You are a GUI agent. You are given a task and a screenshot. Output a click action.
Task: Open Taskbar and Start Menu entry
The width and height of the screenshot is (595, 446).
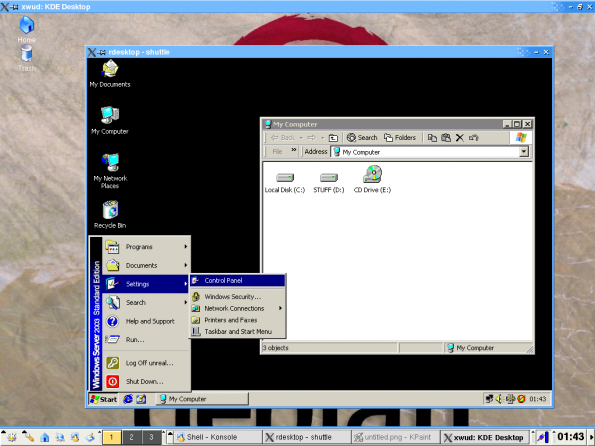[x=237, y=332]
